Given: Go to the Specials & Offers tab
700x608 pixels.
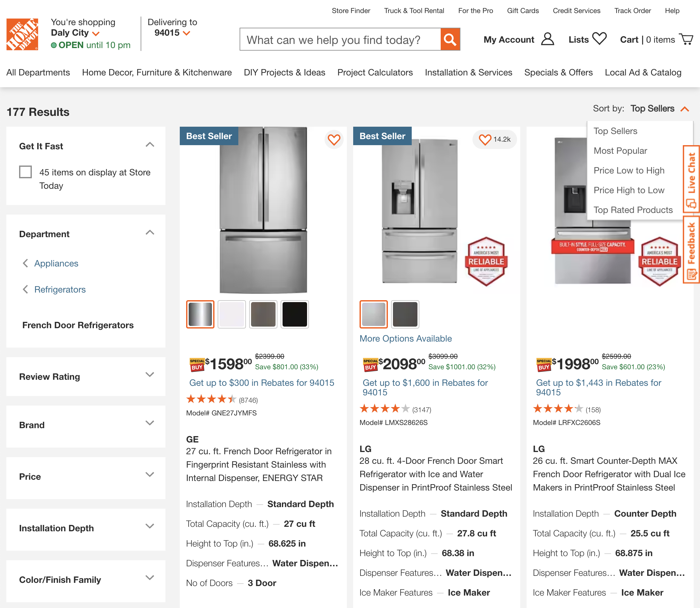Looking at the screenshot, I should 558,72.
